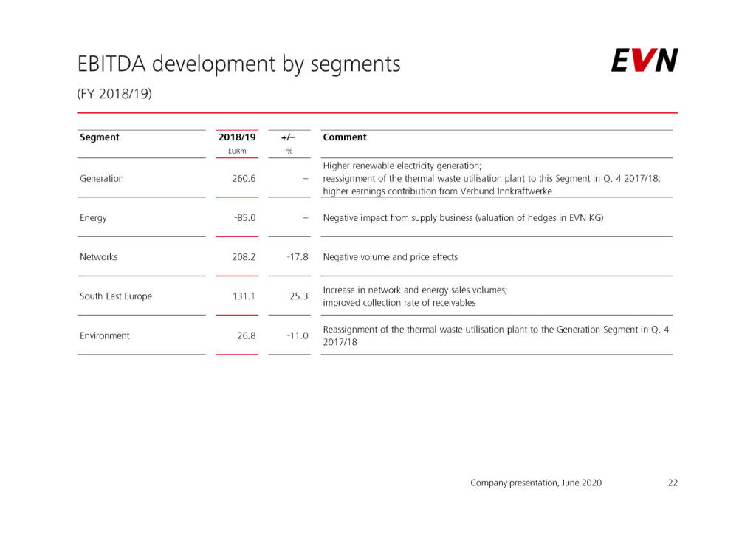This screenshot has height=535, width=756.
Task: Click the '+/–' column header
Action: point(289,137)
